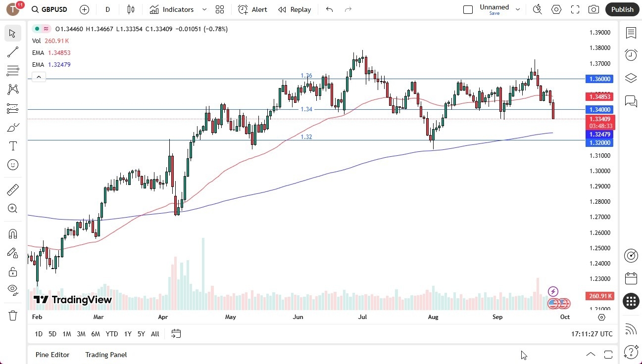This screenshot has height=364, width=642.
Task: Select the Brush drawing tool
Action: point(12,127)
